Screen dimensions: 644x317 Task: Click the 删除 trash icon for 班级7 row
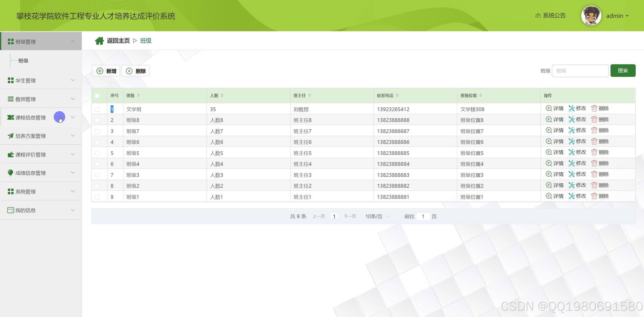pyautogui.click(x=594, y=131)
